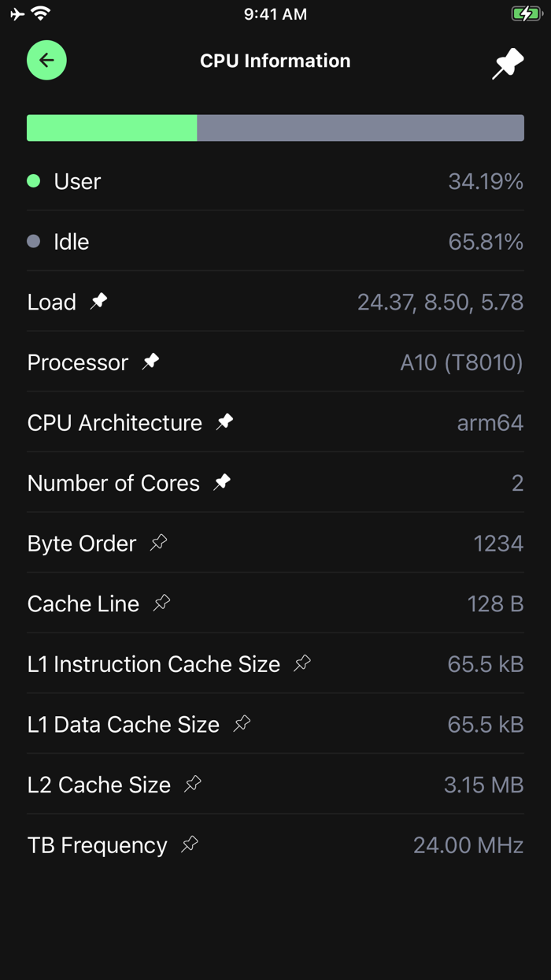Tap the battery charging status icon

click(x=526, y=13)
